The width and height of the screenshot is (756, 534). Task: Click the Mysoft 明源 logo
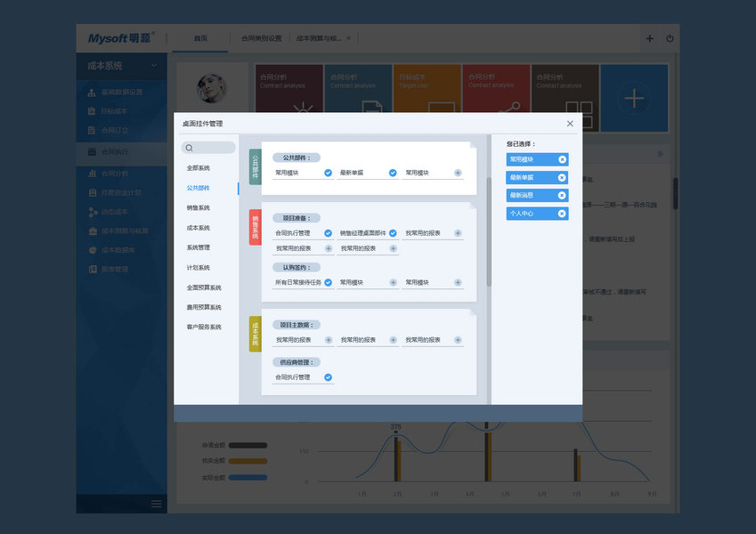click(x=121, y=38)
